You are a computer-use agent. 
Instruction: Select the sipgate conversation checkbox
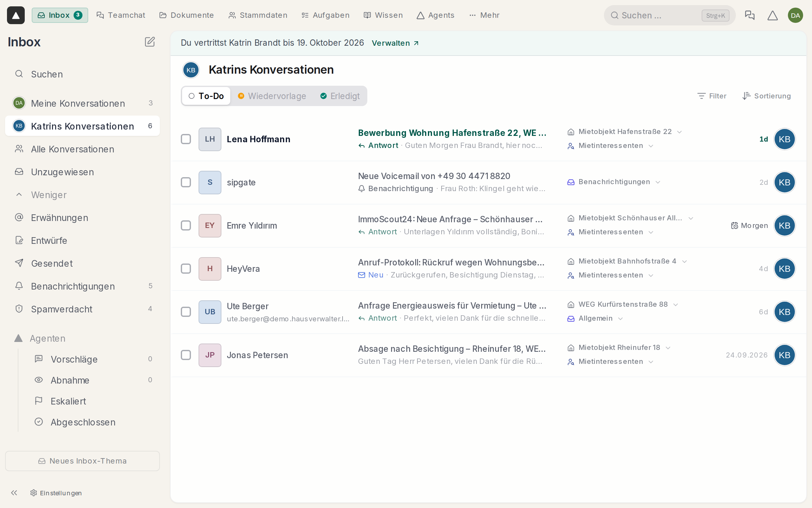pyautogui.click(x=186, y=182)
